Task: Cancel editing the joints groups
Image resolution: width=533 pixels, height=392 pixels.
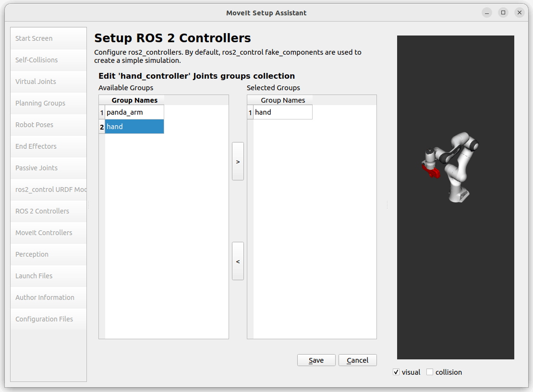Action: click(358, 360)
